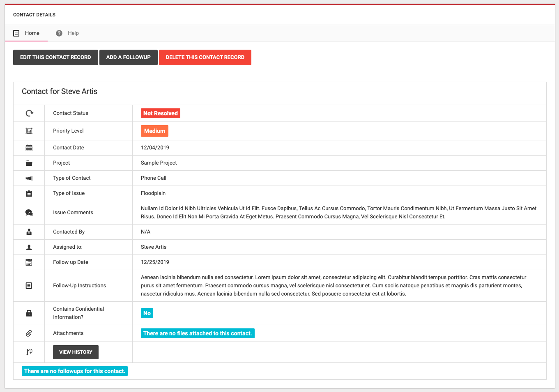This screenshot has width=559, height=392.
Task: Click the Contact Date calendar icon
Action: [x=29, y=148]
